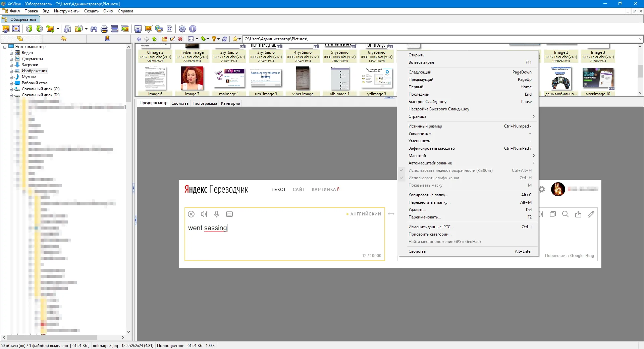Open the settings gear icon

tap(182, 29)
